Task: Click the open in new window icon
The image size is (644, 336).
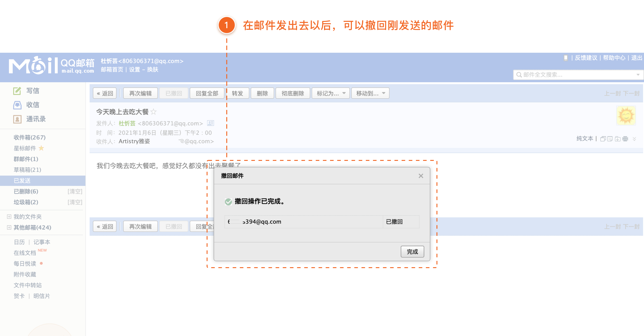Action: point(603,139)
